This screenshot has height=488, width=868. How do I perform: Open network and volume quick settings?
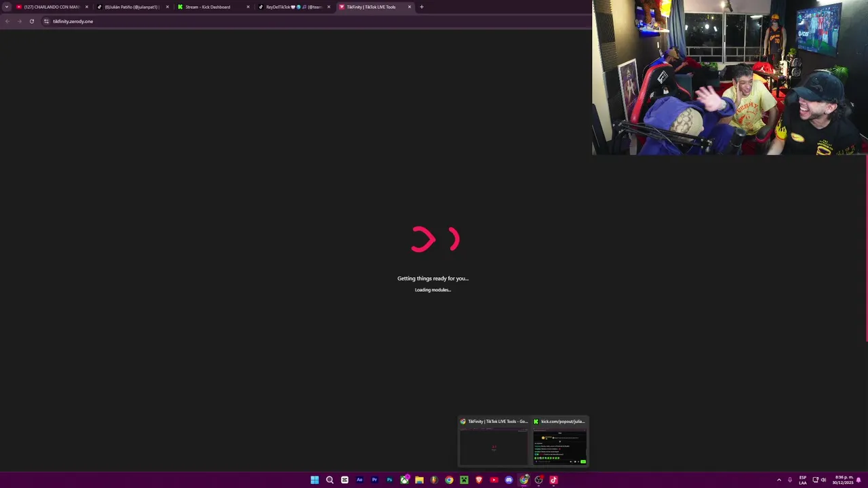coord(819,480)
